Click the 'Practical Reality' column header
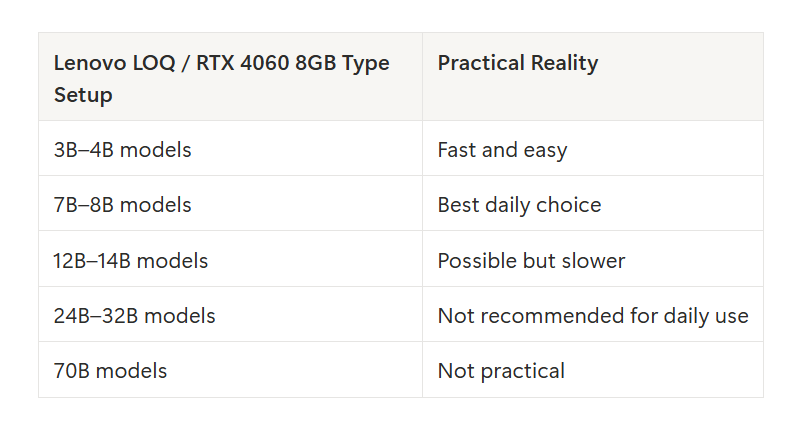The image size is (801, 428). pyautogui.click(x=593, y=77)
